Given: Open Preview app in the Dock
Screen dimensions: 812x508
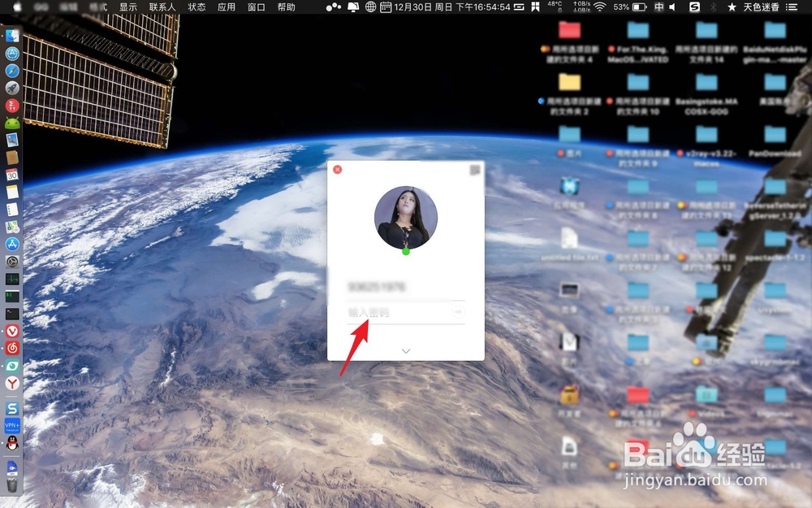Looking at the screenshot, I should point(12,140).
